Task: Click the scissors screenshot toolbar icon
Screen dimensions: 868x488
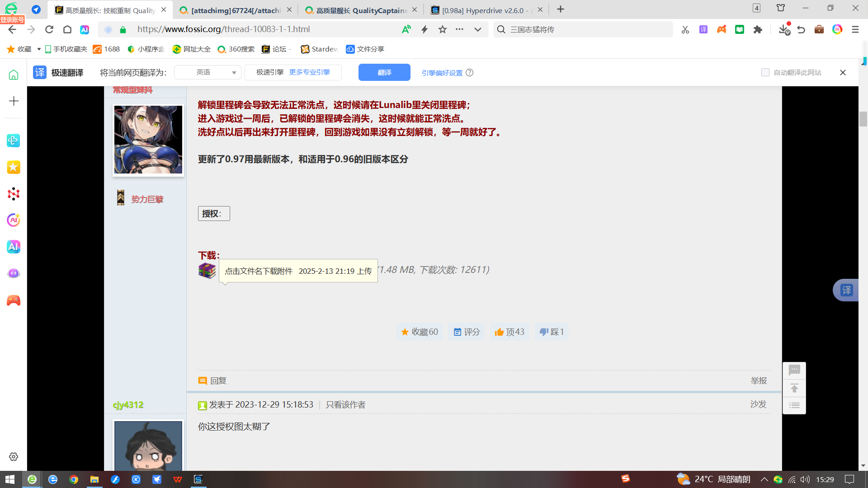Action: click(x=685, y=30)
